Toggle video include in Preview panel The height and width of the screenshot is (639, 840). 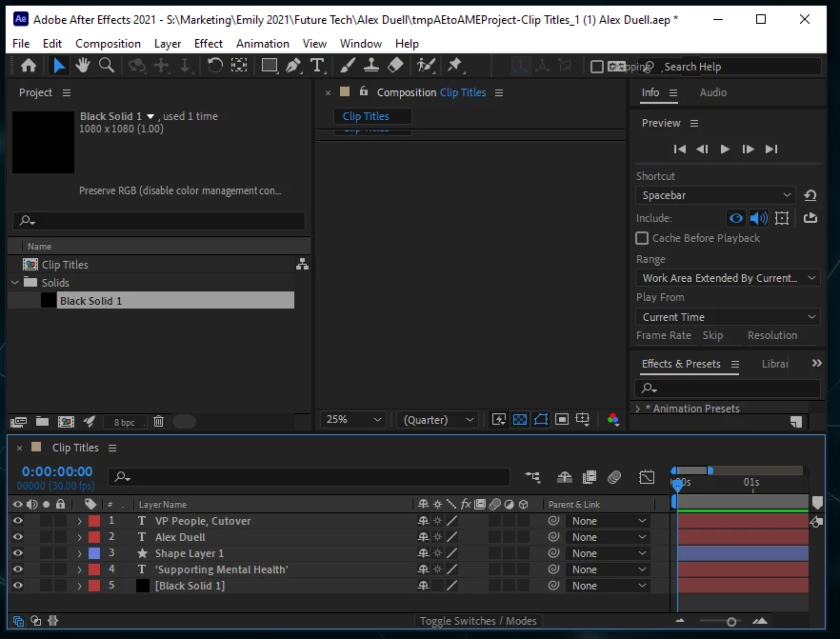pos(736,218)
